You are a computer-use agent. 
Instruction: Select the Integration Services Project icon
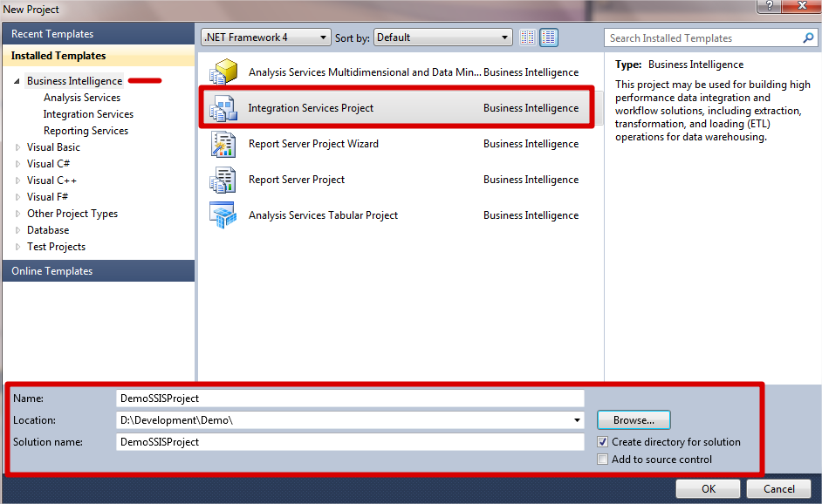pyautogui.click(x=223, y=108)
